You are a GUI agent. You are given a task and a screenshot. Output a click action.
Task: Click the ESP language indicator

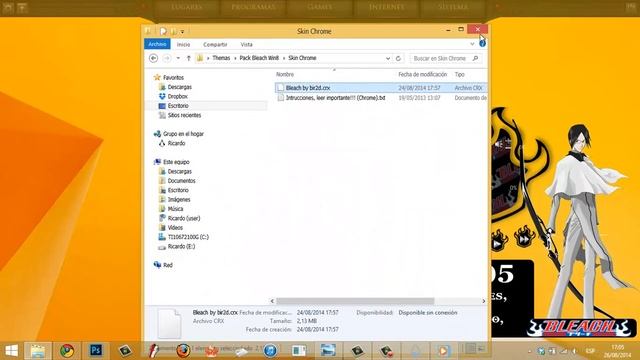click(x=590, y=351)
